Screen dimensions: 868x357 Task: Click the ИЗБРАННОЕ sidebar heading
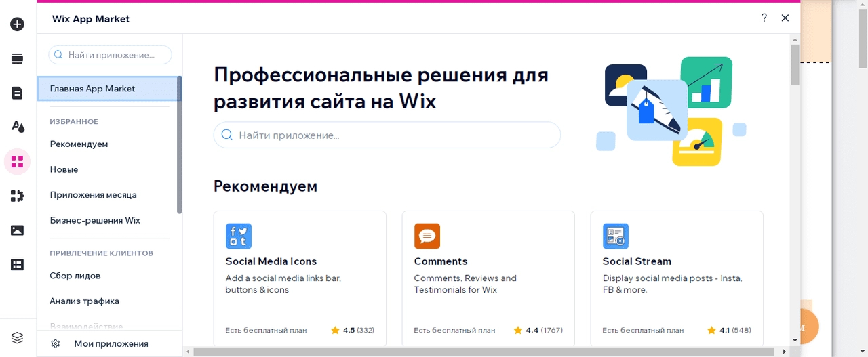coord(74,122)
